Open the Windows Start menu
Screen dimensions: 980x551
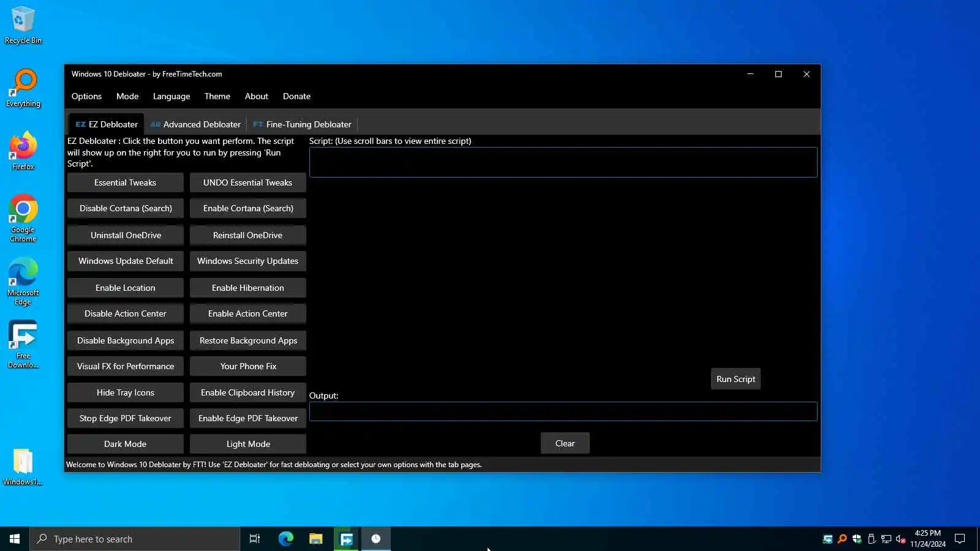pos(15,539)
